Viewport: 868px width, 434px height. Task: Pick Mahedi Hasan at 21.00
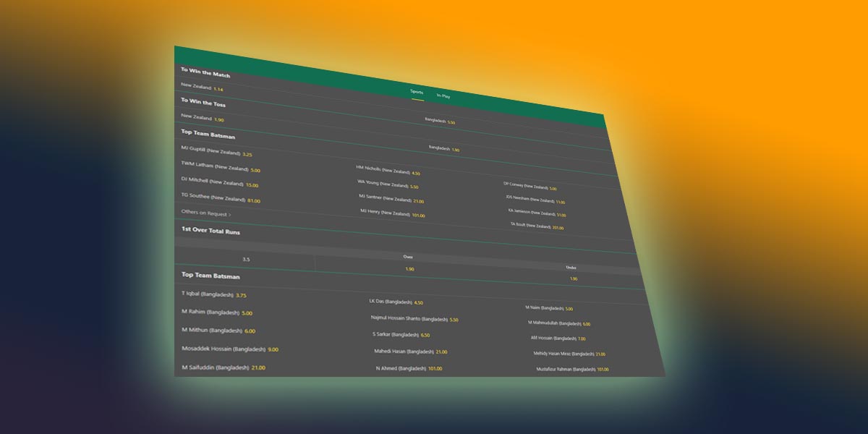pos(411,352)
